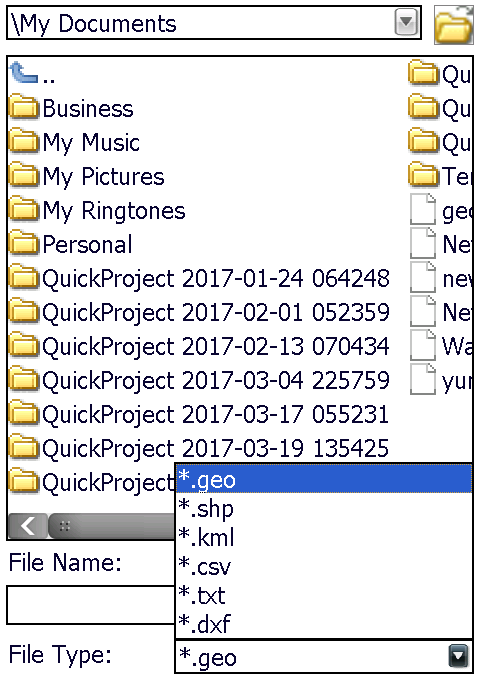480x694 pixels.
Task: Click the horizontal scrollbar left arrow
Action: pyautogui.click(x=27, y=526)
